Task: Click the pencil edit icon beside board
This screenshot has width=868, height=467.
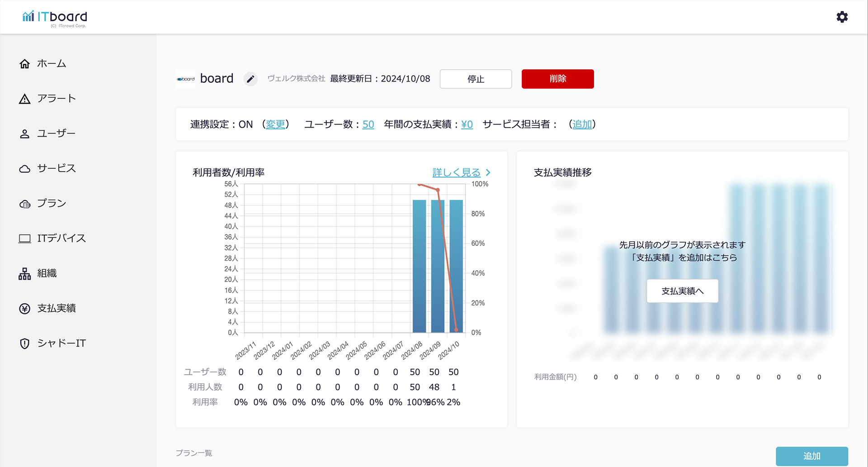Action: 250,79
